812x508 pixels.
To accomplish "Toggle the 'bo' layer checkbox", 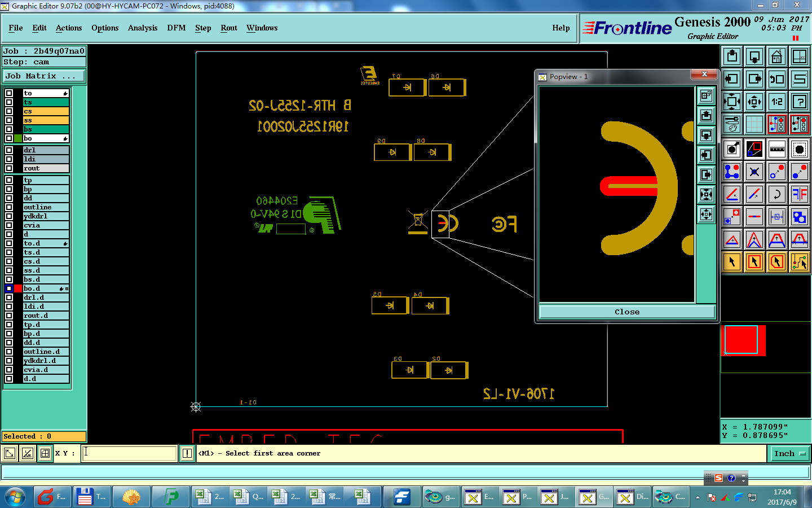I will tap(9, 138).
